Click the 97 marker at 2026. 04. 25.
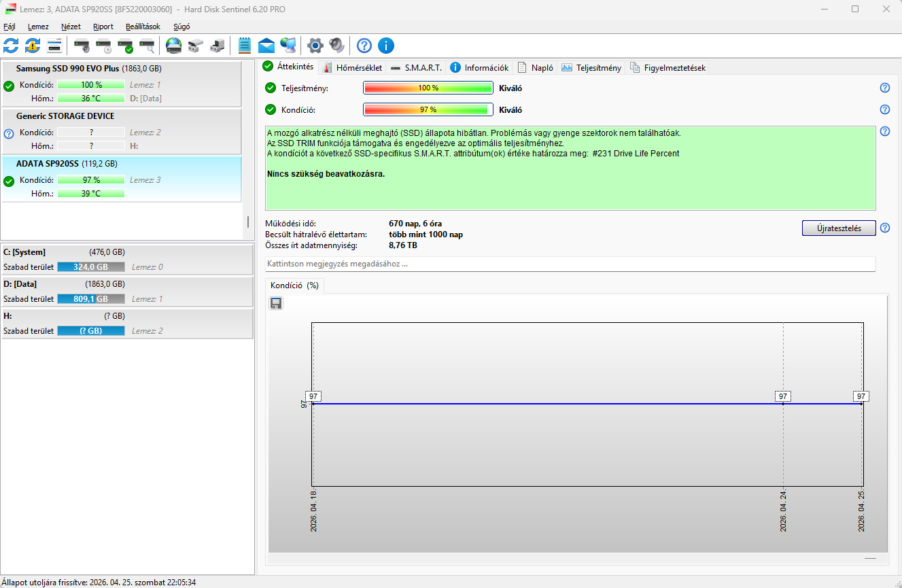The height and width of the screenshot is (588, 902). 861,396
